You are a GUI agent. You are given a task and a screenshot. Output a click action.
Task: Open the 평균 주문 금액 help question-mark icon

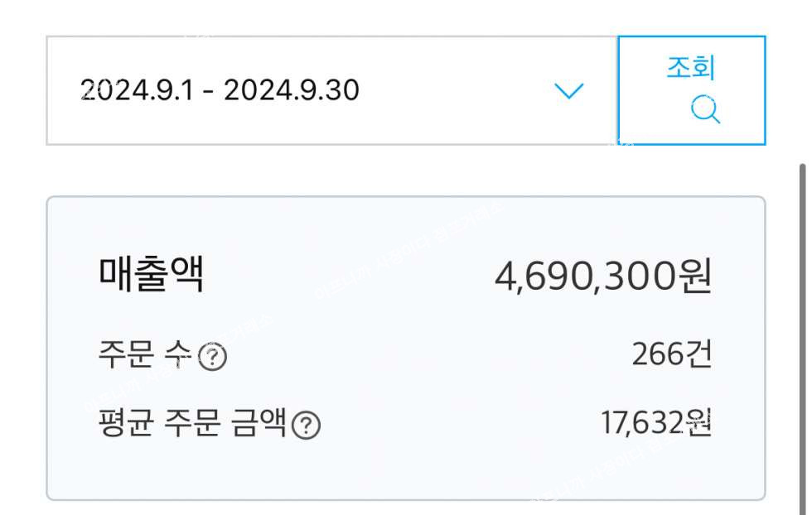306,426
